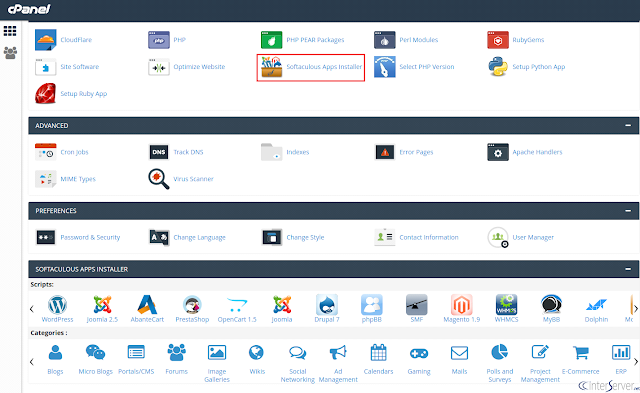Select the SMF script icon
Image resolution: width=640 pixels, height=393 pixels.
[416, 305]
